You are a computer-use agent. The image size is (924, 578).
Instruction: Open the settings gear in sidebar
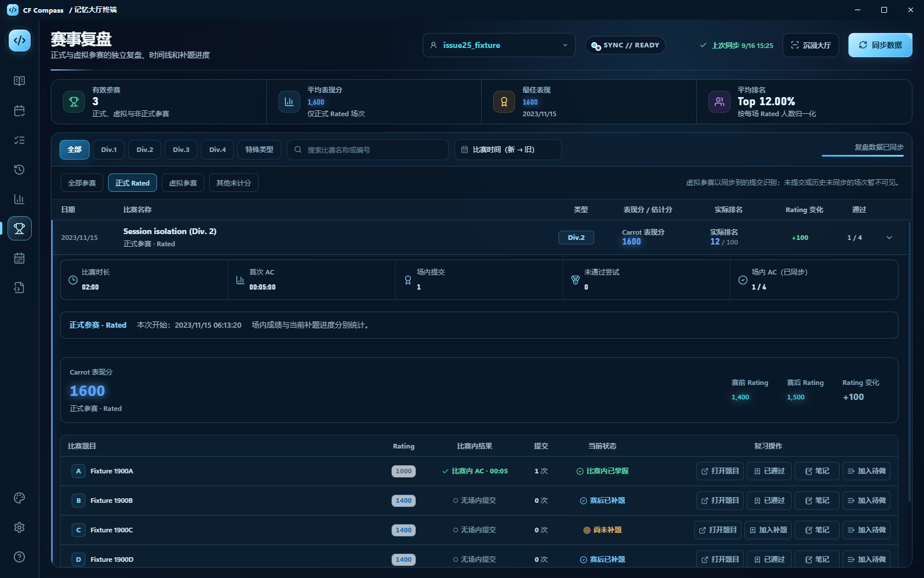click(x=19, y=528)
